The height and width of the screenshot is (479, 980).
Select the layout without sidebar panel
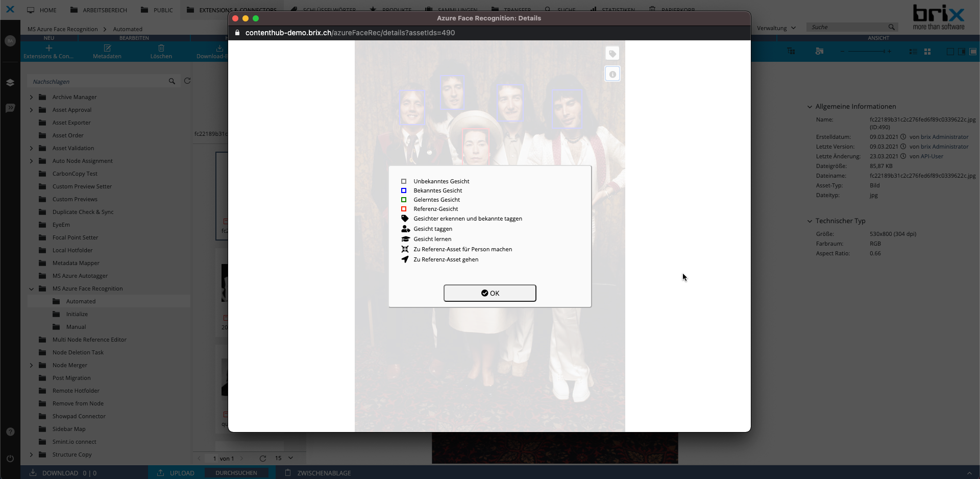coord(950,52)
